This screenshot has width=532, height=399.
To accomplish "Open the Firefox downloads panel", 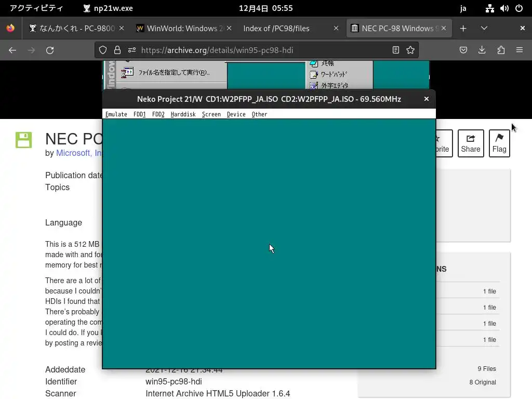I will 482,50.
